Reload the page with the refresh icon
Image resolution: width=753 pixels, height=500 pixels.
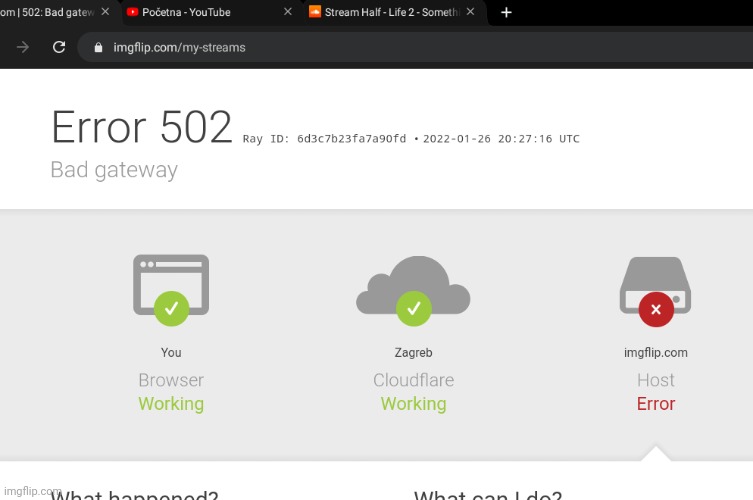59,47
